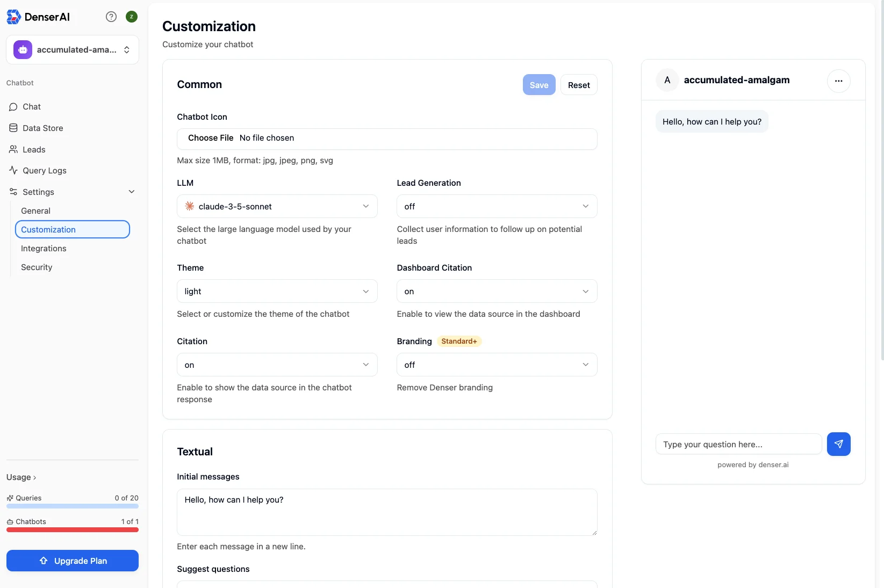Click the Reset button
The height and width of the screenshot is (588, 884).
point(579,85)
